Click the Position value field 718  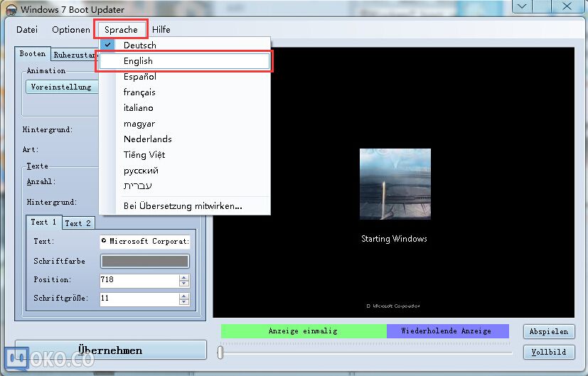[139, 280]
